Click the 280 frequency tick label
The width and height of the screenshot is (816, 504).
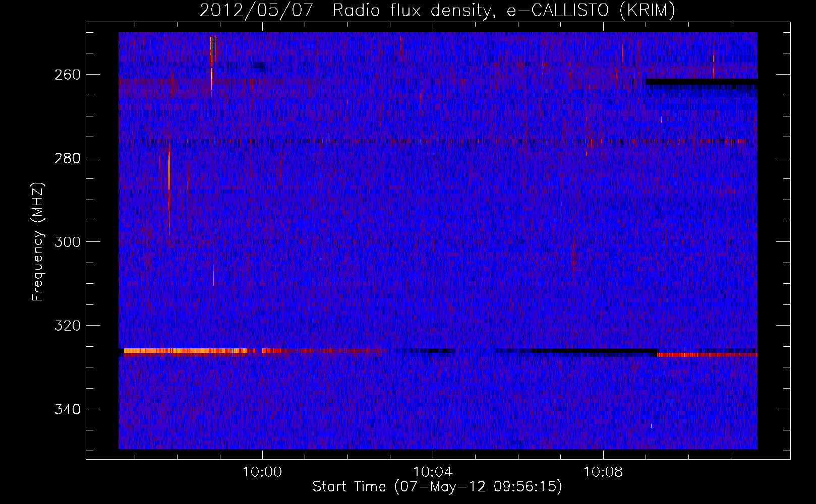pos(68,158)
